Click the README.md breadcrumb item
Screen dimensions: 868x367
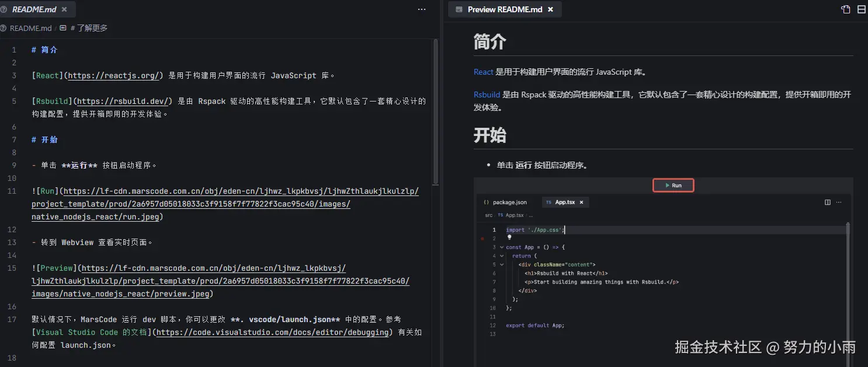tap(30, 28)
